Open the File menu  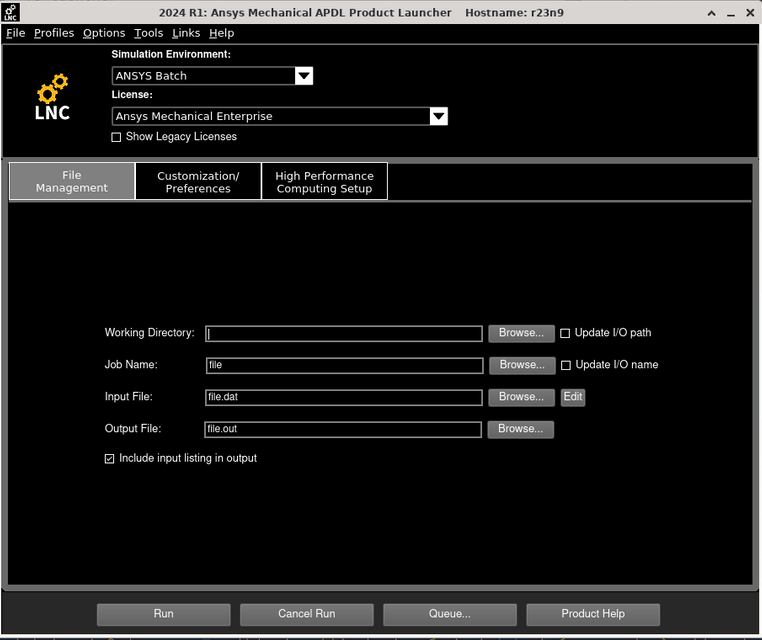click(x=16, y=33)
